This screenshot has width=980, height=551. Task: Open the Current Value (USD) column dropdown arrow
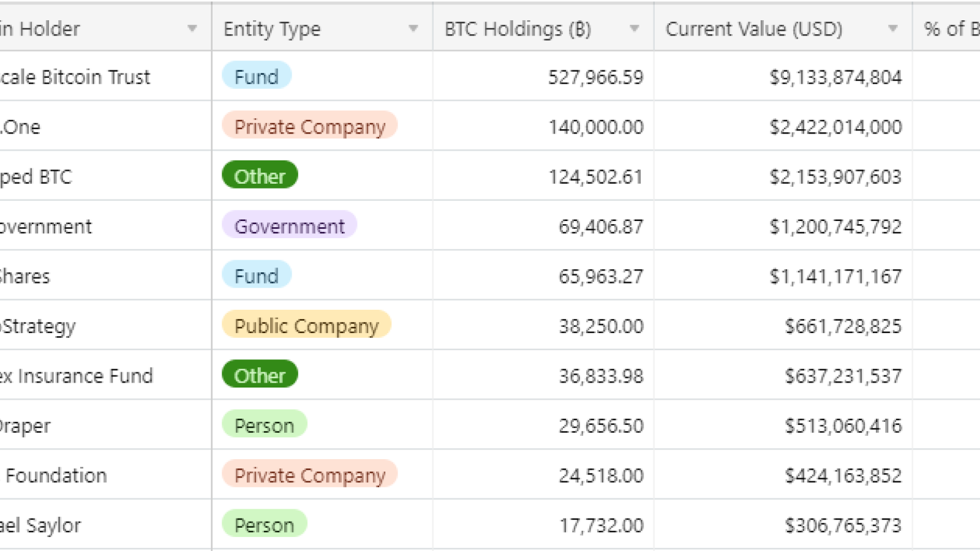pos(893,29)
